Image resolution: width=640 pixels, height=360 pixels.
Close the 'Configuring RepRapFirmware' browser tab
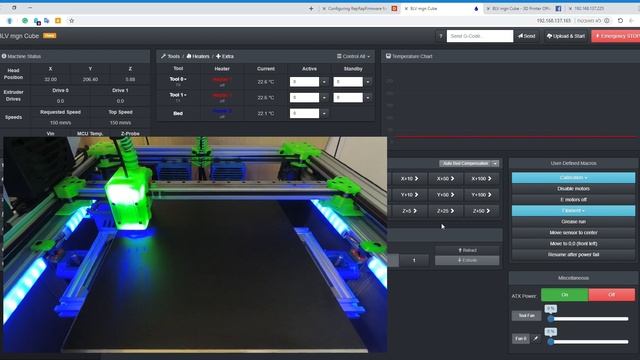pyautogui.click(x=324, y=8)
